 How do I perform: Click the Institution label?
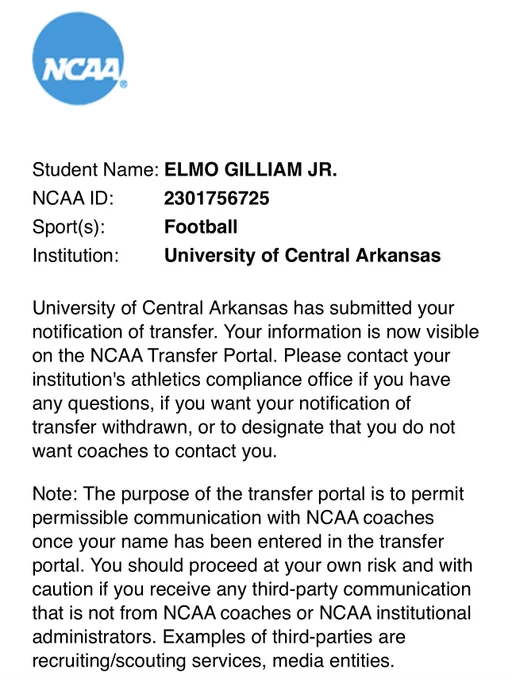pos(75,255)
